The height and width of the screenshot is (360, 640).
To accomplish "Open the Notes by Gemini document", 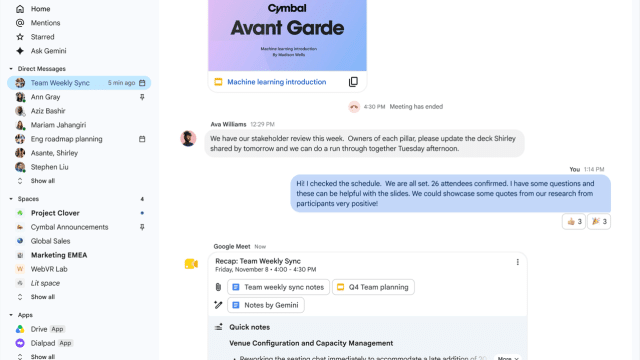I will 266,305.
